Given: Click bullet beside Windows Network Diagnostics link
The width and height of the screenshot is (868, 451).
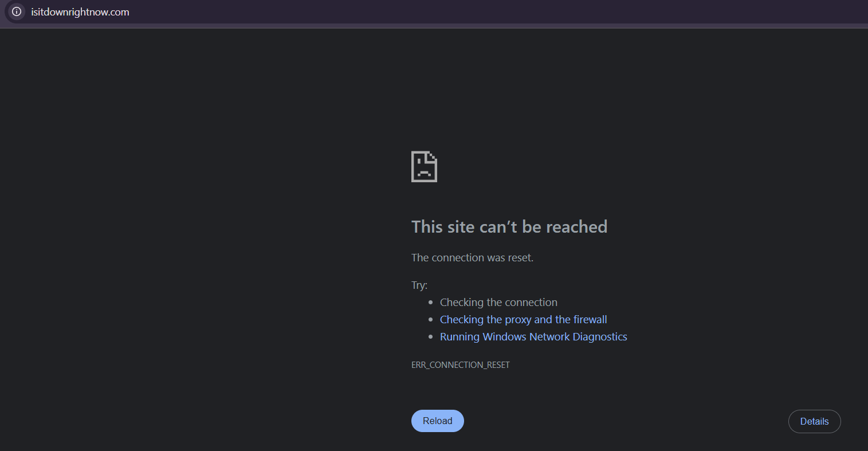Looking at the screenshot, I should point(431,337).
